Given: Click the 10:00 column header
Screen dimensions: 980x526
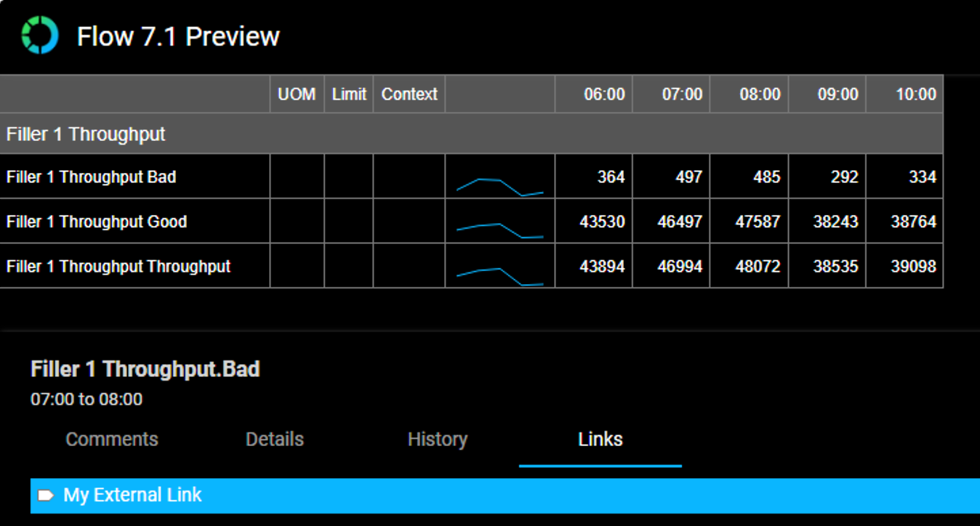Looking at the screenshot, I should pyautogui.click(x=904, y=94).
